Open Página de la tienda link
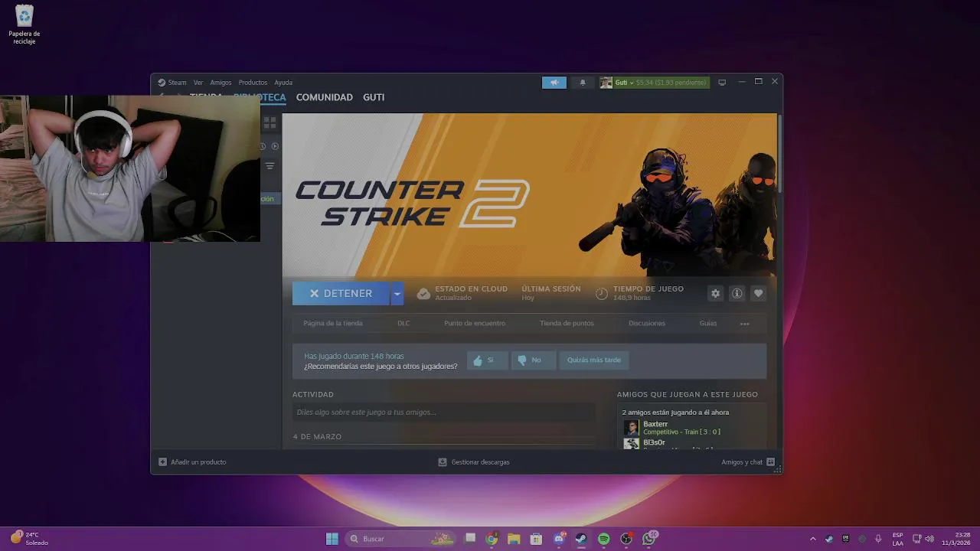Screen dimensions: 980x551 tap(333, 323)
